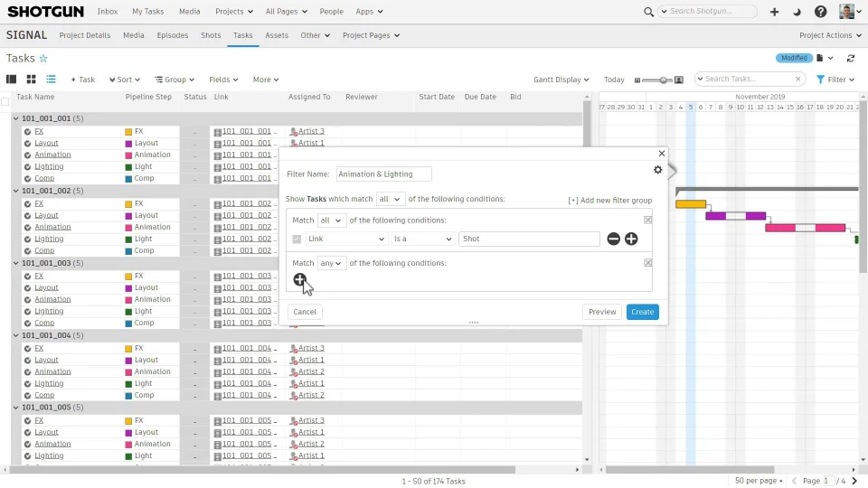Click Gantt zoom-out icon left of slider
Viewport: 868px width, 488px height.
pyautogui.click(x=637, y=80)
